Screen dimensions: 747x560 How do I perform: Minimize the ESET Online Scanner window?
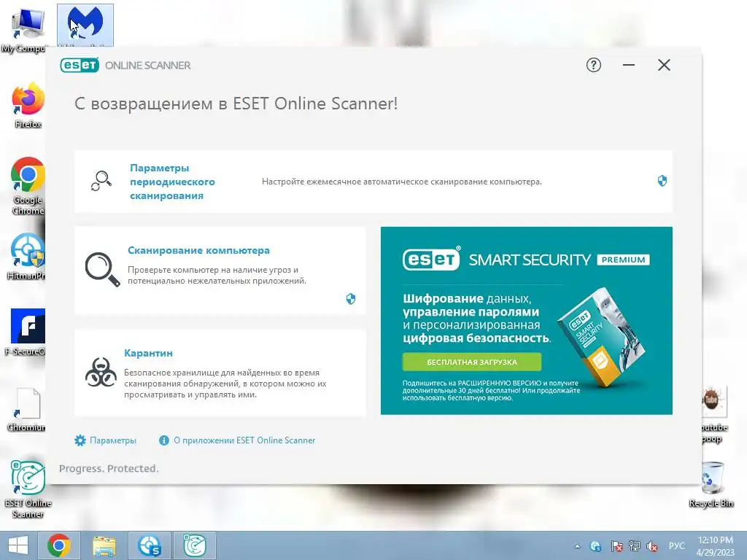628,65
